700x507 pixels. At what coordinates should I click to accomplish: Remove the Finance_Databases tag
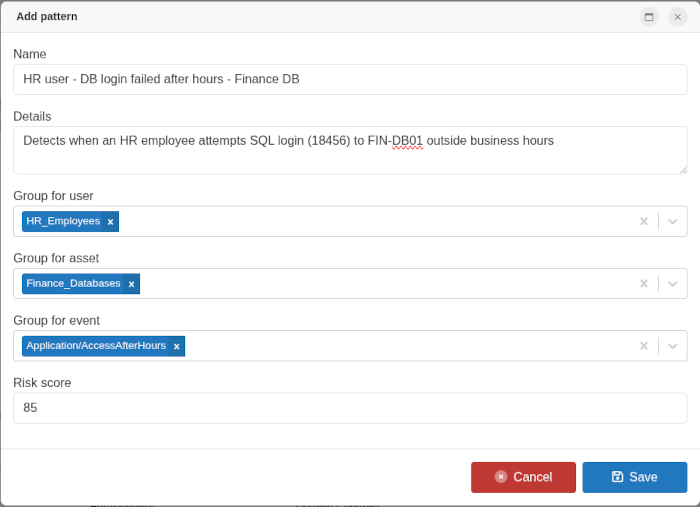tap(131, 284)
